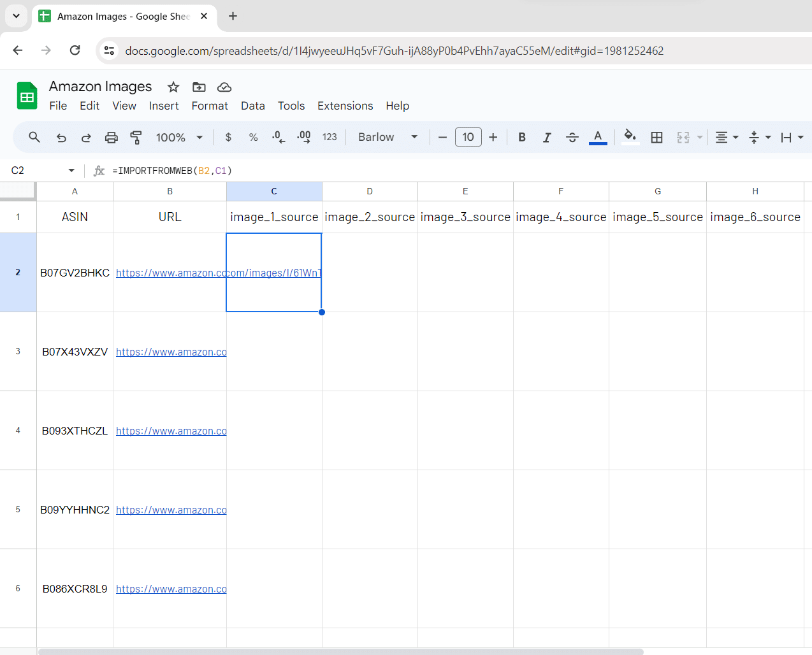Expand the 100% zoom dropdown

[179, 137]
